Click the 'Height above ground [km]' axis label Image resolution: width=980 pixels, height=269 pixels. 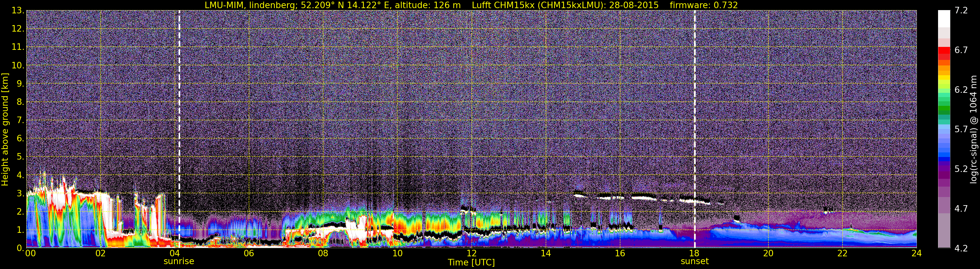(5, 130)
